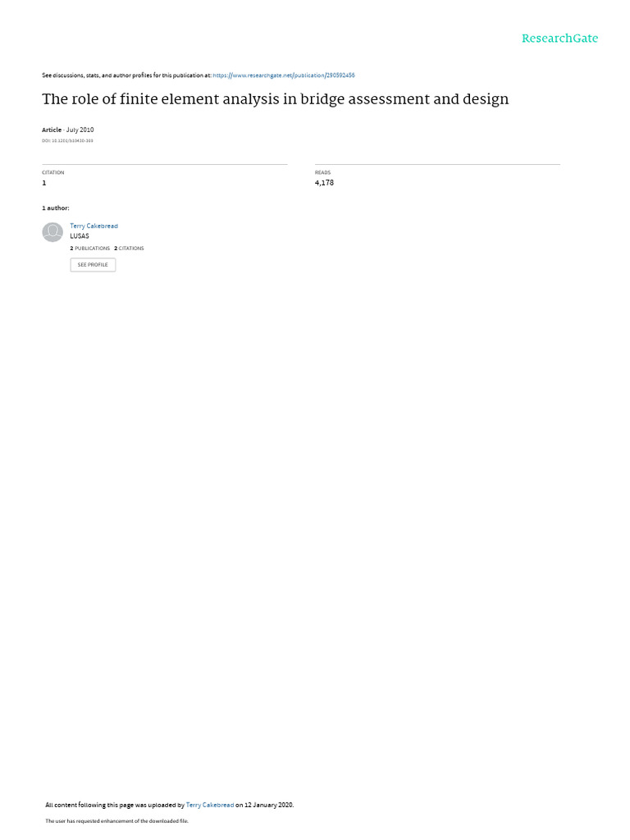This screenshot has height=840, width=630.
Task: Click the author profile avatar icon
Action: [52, 232]
